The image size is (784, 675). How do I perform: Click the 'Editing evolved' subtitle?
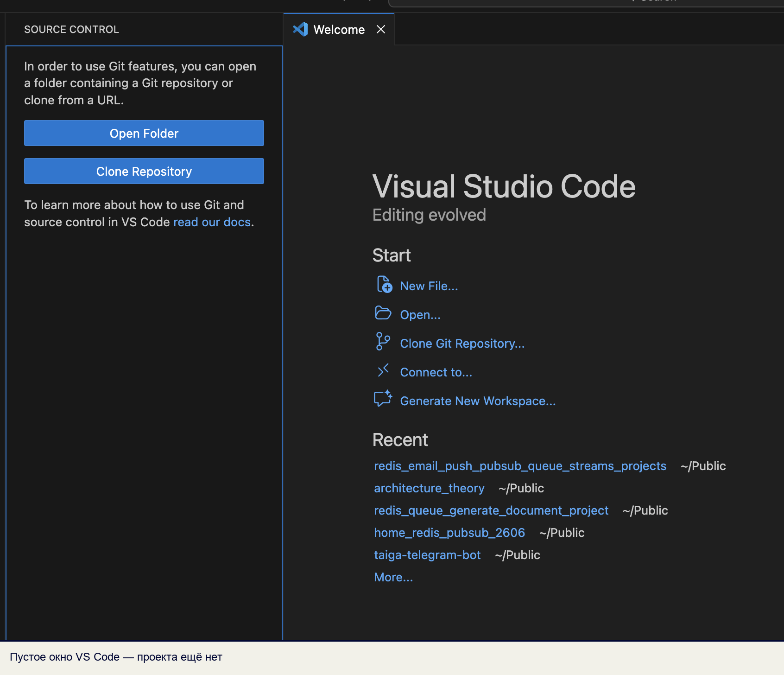click(429, 215)
